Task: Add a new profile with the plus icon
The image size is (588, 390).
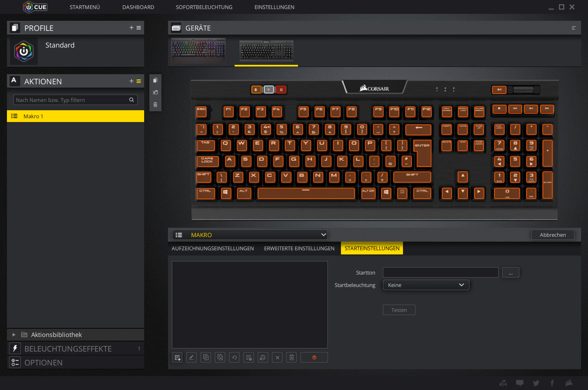Action: click(x=131, y=28)
